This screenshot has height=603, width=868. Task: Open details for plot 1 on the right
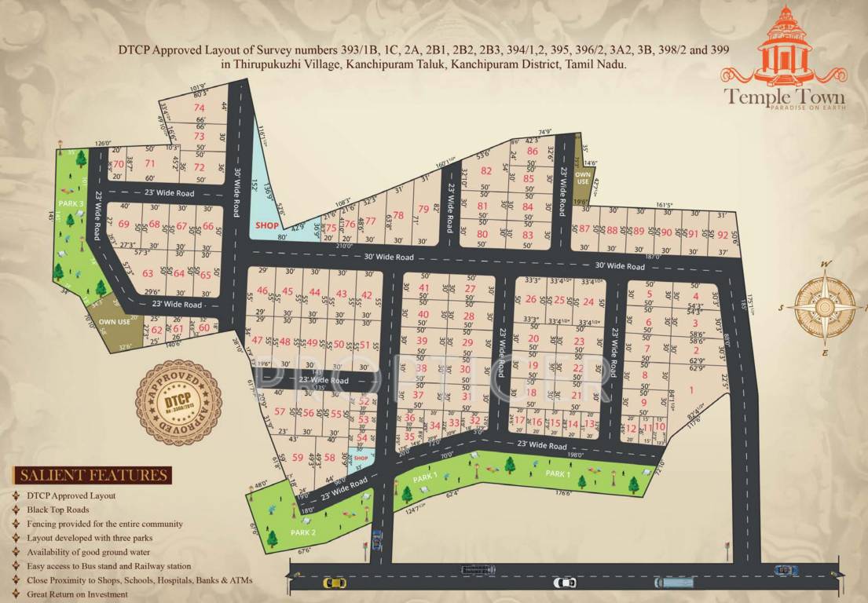point(691,388)
